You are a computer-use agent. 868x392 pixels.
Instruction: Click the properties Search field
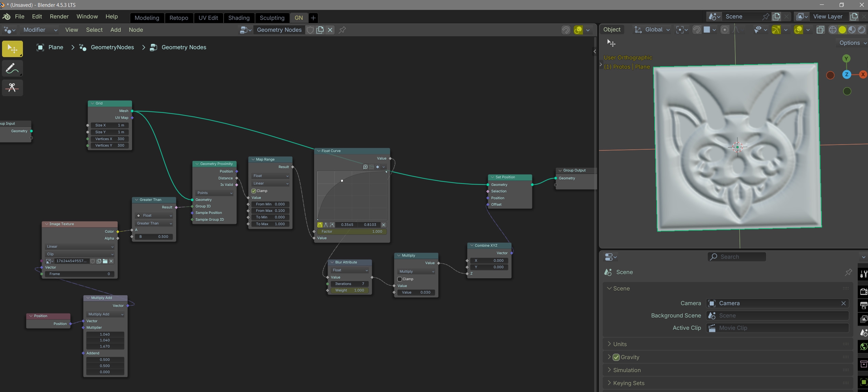[736, 257]
